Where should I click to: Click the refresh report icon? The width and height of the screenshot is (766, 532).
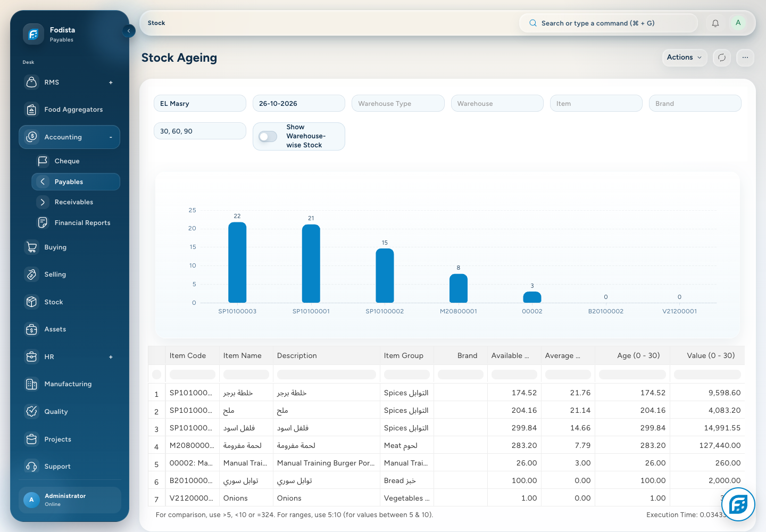pyautogui.click(x=722, y=57)
